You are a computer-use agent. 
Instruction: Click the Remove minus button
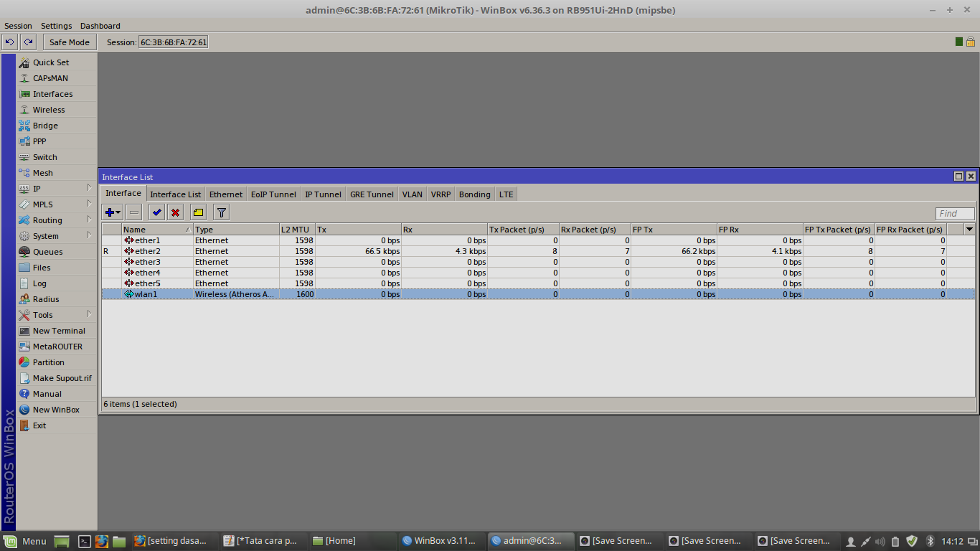tap(134, 212)
